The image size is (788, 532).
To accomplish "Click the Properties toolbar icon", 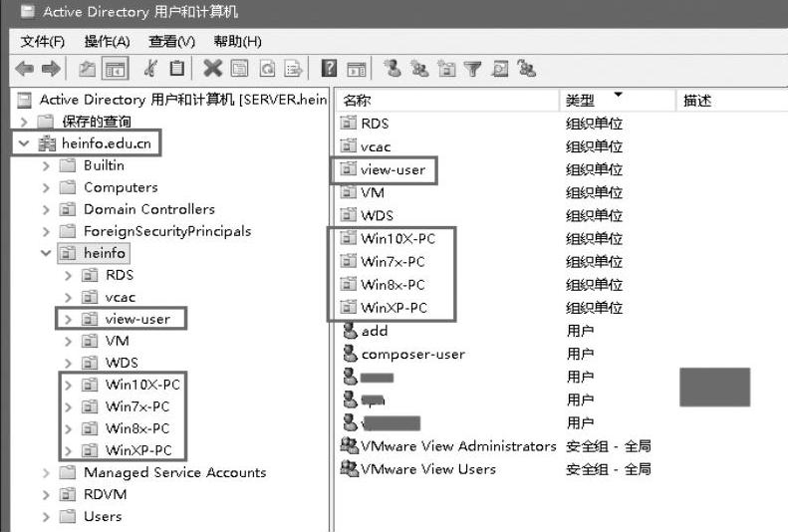I will 240,69.
